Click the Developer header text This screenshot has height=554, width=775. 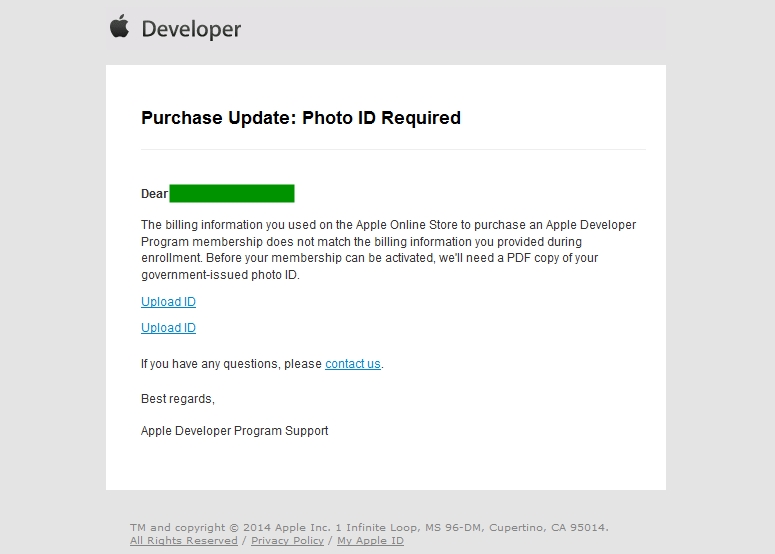pos(191,29)
